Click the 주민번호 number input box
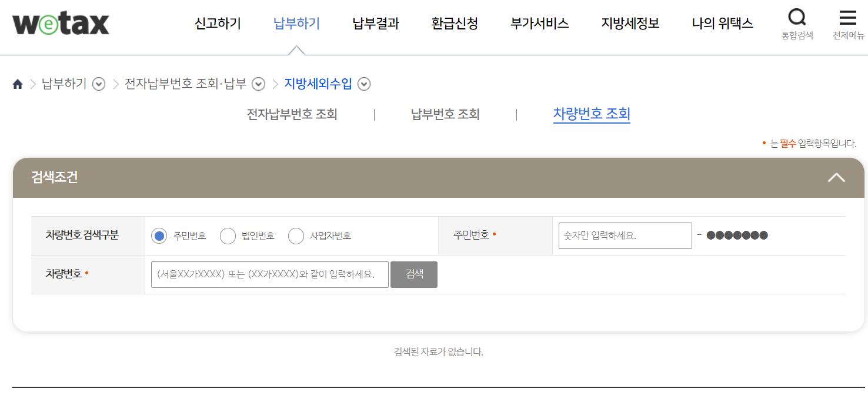868x395 pixels. click(625, 235)
